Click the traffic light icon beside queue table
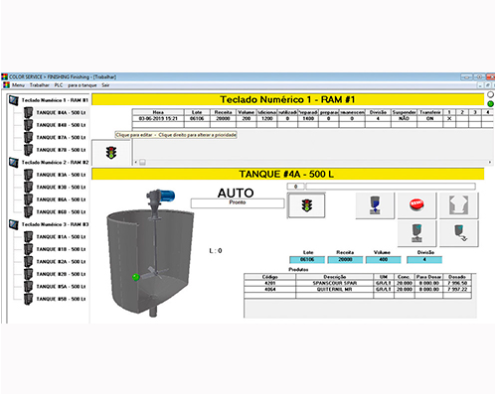 point(111,153)
